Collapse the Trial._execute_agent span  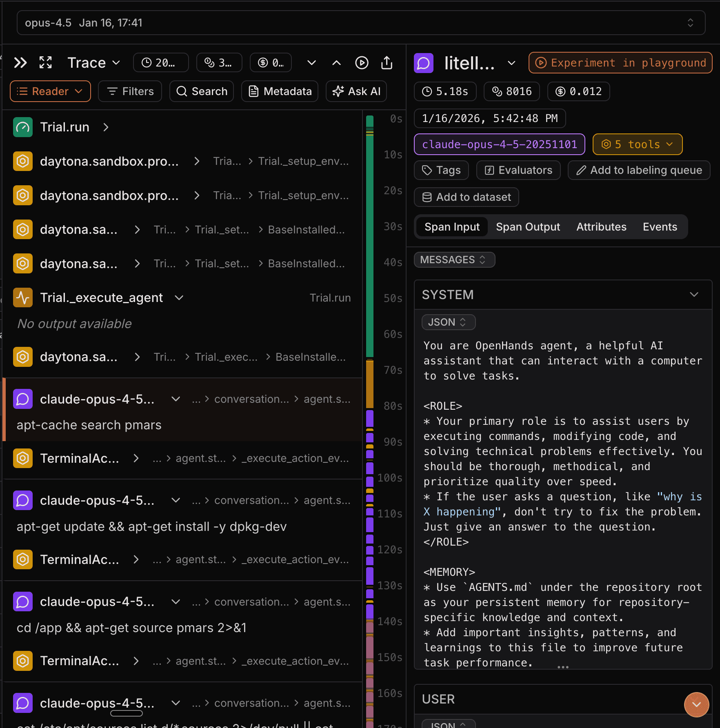[x=179, y=298]
